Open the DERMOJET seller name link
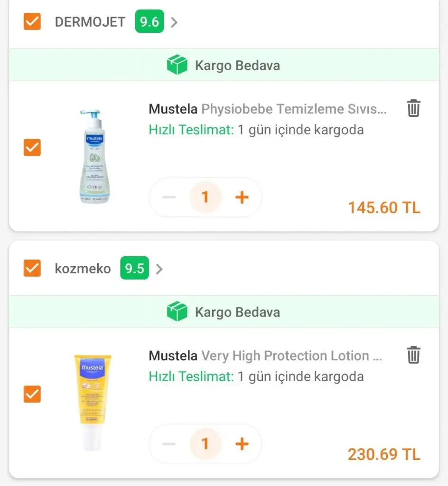The image size is (448, 486). tap(90, 22)
